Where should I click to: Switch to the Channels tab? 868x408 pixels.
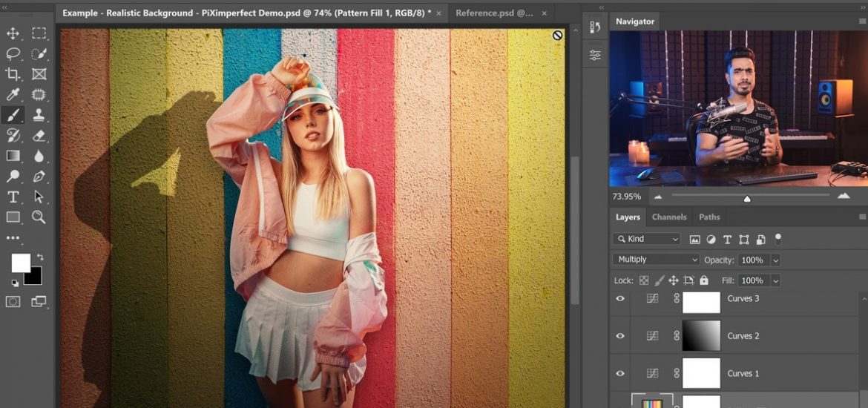(668, 217)
